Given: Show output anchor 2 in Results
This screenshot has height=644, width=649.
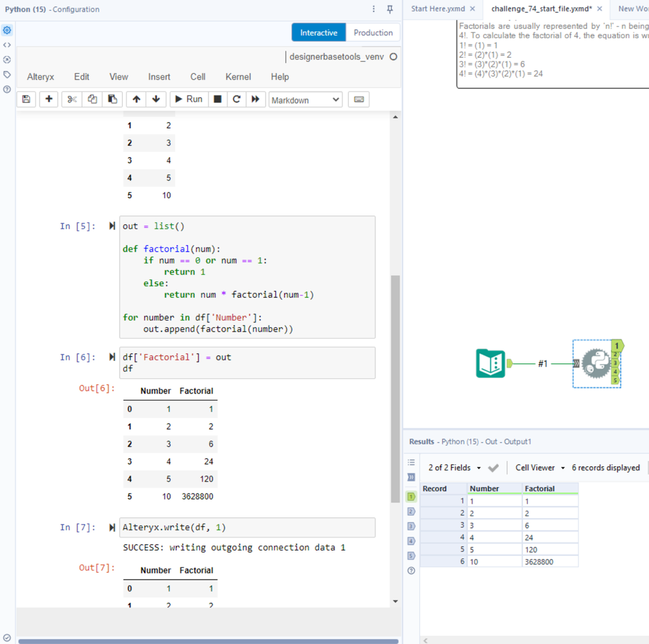Looking at the screenshot, I should 411,512.
